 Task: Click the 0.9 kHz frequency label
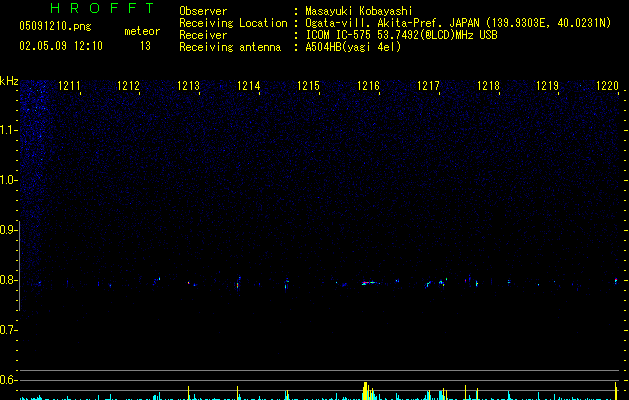[8, 230]
